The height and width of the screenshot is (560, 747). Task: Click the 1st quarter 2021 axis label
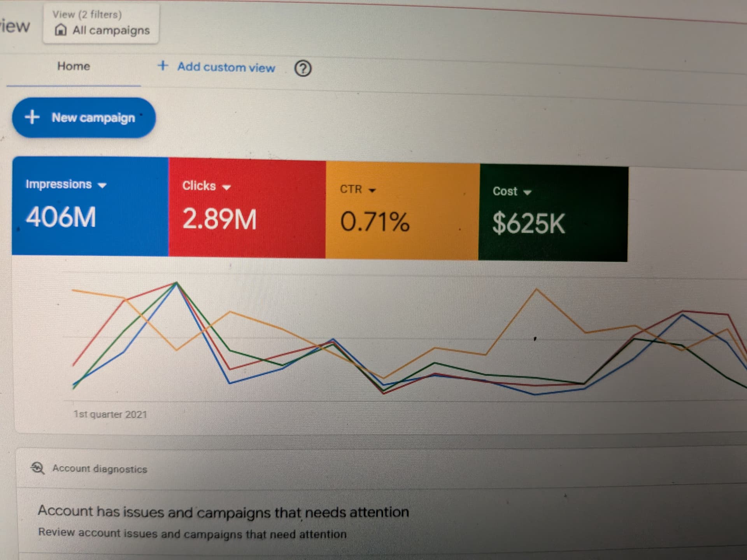point(110,414)
